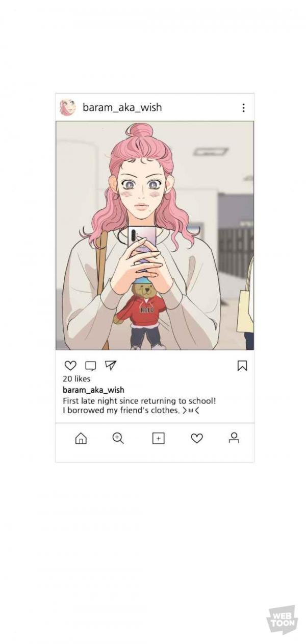Screen dimensions: 306x644
Task: Open the three-dot post options menu
Action: pos(243,108)
